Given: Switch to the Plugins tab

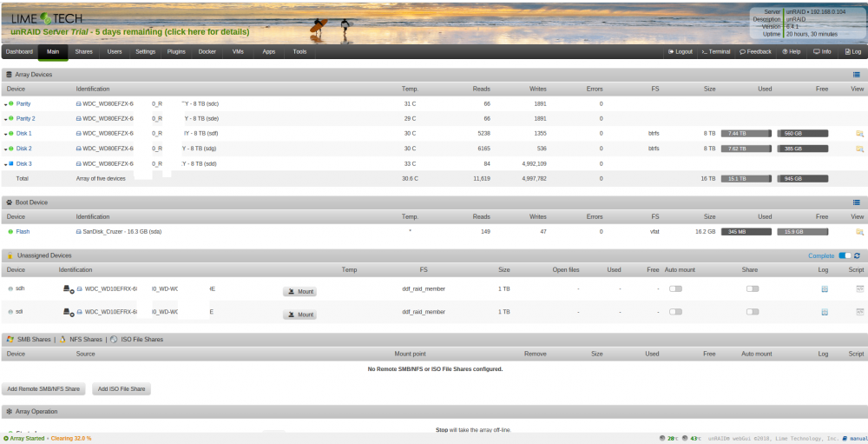Looking at the screenshot, I should pyautogui.click(x=176, y=51).
